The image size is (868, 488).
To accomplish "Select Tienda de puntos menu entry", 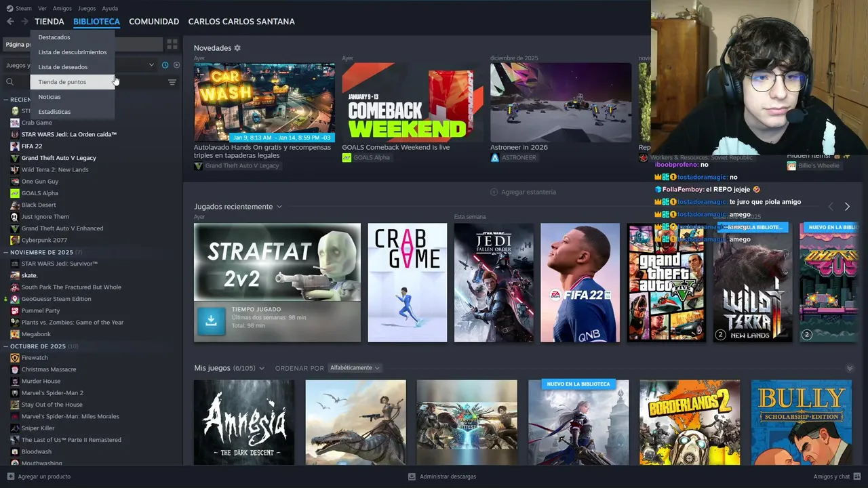I will coord(73,82).
